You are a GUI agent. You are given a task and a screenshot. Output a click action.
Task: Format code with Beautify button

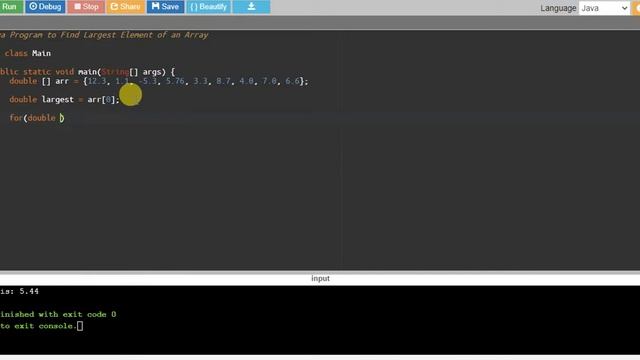point(209,7)
